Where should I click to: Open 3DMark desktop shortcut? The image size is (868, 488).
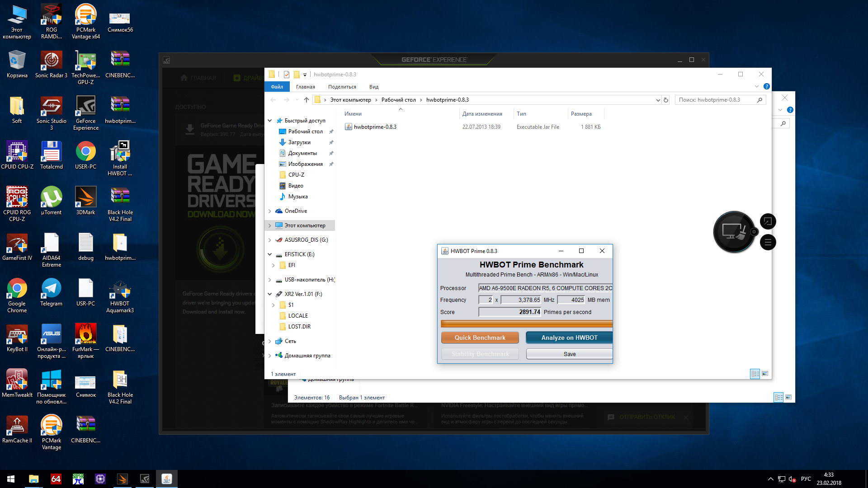pos(85,201)
